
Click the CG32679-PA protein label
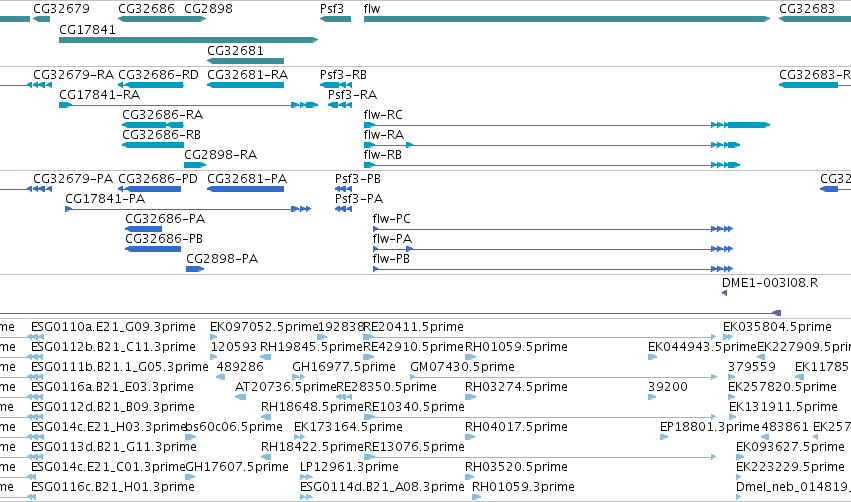click(x=73, y=179)
